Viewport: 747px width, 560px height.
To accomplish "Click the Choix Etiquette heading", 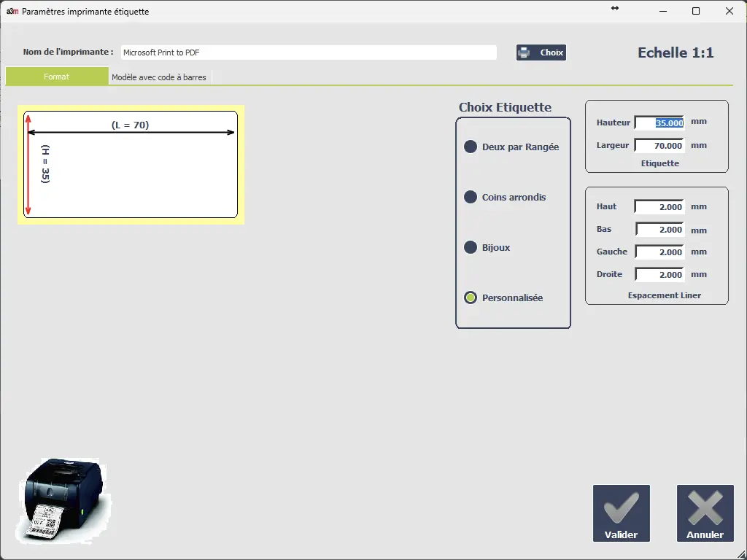I will click(x=505, y=107).
